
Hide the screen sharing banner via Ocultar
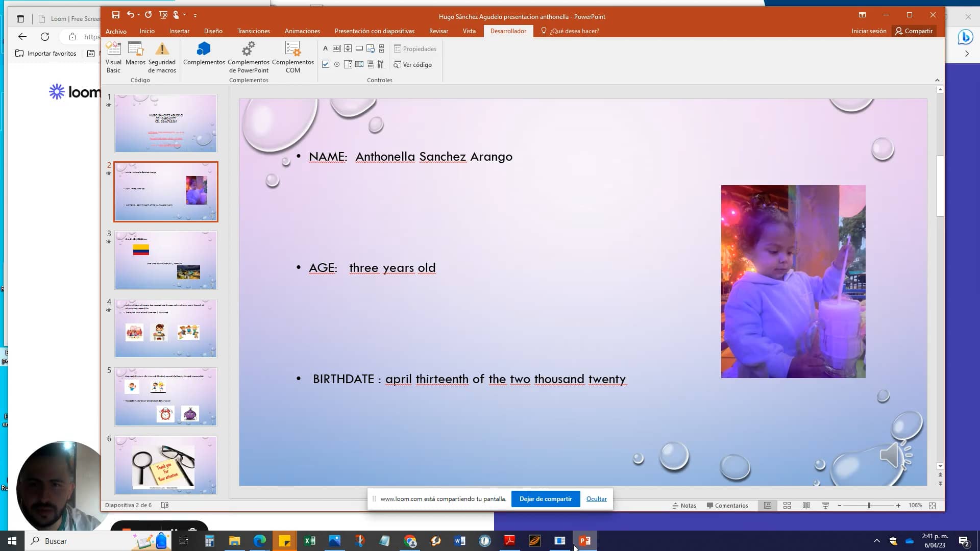[x=596, y=498]
